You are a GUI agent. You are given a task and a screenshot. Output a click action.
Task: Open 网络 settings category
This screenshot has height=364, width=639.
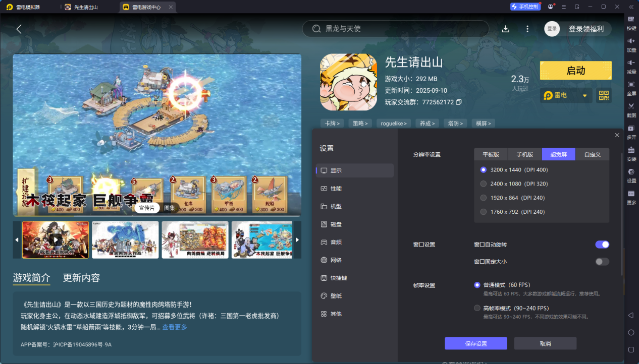tap(355, 260)
